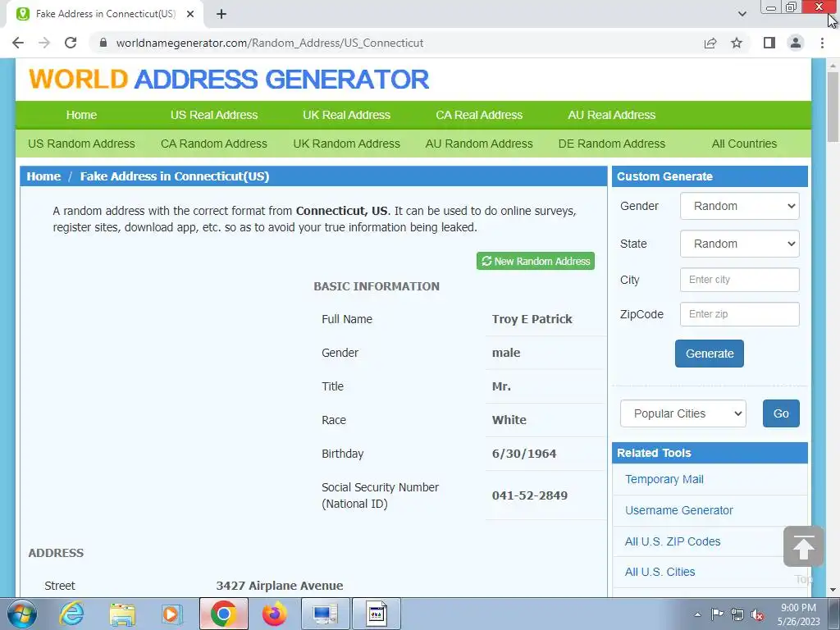Viewport: 840px width, 630px height.
Task: Click the address bar URL
Action: 269,43
